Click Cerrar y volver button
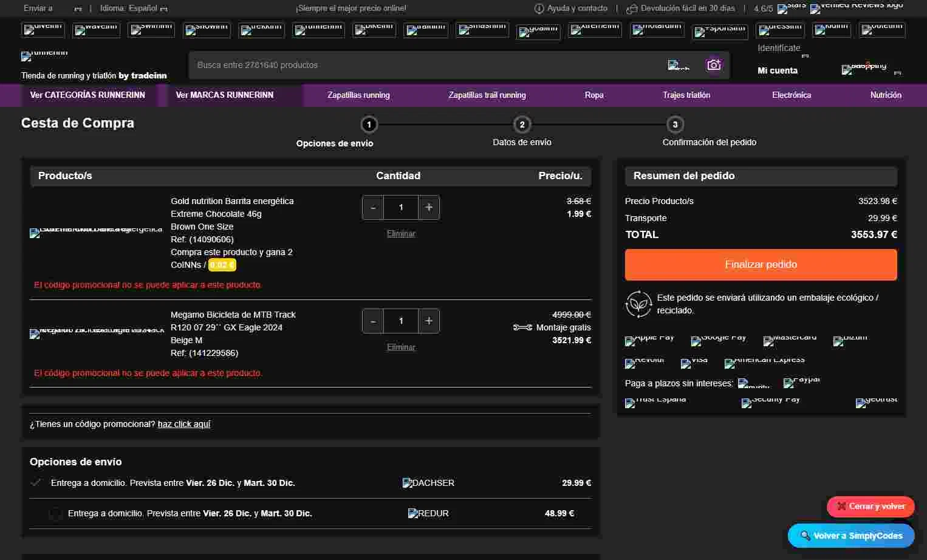927x560 pixels. point(871,507)
